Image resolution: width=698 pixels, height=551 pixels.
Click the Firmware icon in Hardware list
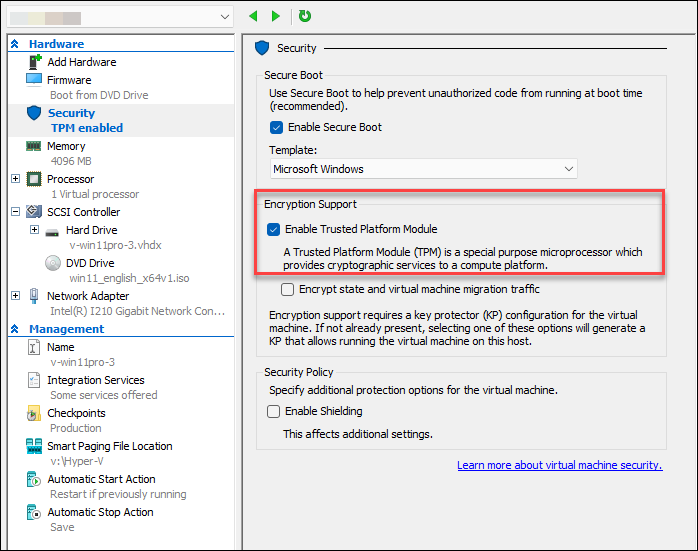pos(33,80)
